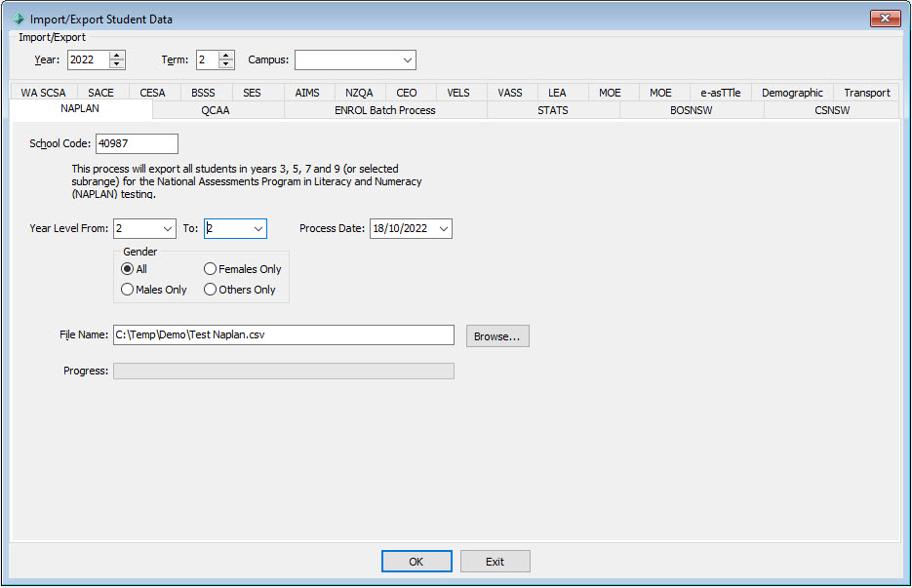Open the ENROL Batch Process tab
This screenshot has height=588, width=912.
(x=385, y=110)
